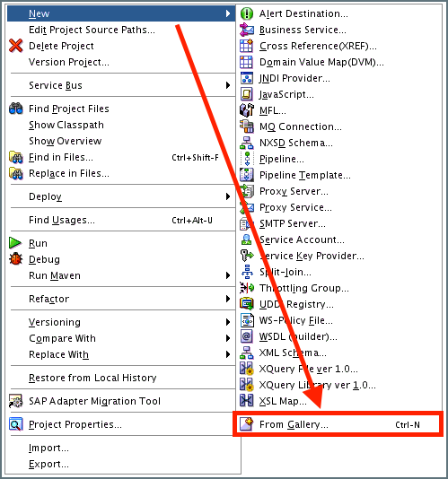Click the Alert Destination green icon
Image resolution: width=448 pixels, height=479 pixels.
(x=247, y=13)
